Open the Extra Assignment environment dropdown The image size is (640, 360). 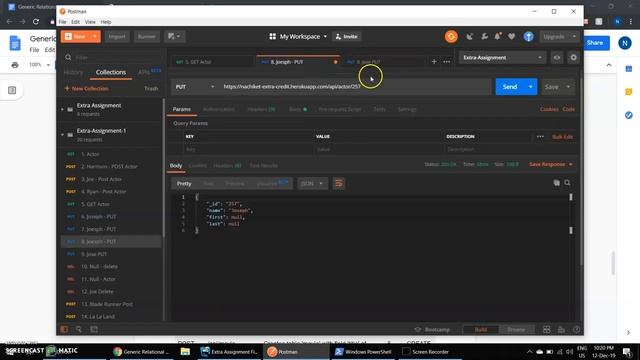pyautogui.click(x=502, y=58)
